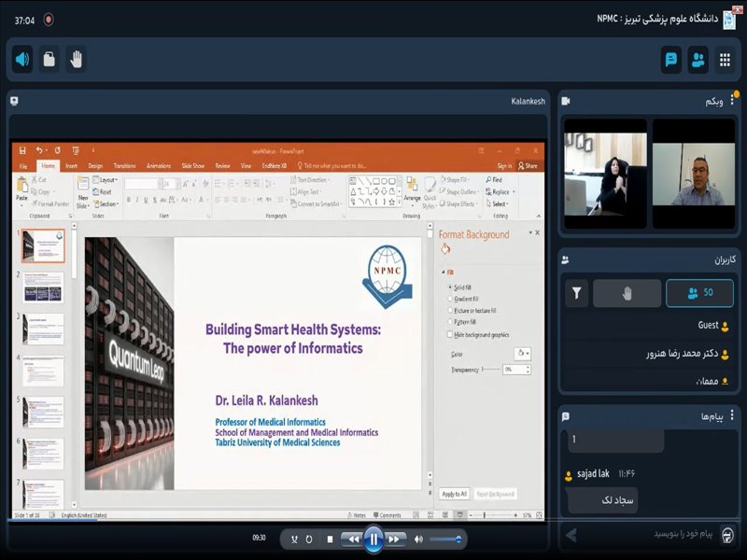This screenshot has height=560, width=747.
Task: Pause playback in the media player
Action: pyautogui.click(x=373, y=539)
